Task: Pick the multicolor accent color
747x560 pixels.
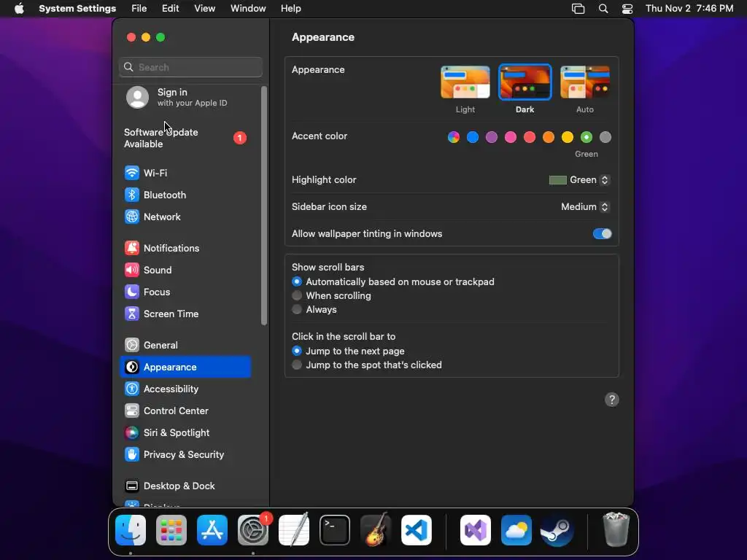Action: click(x=454, y=138)
